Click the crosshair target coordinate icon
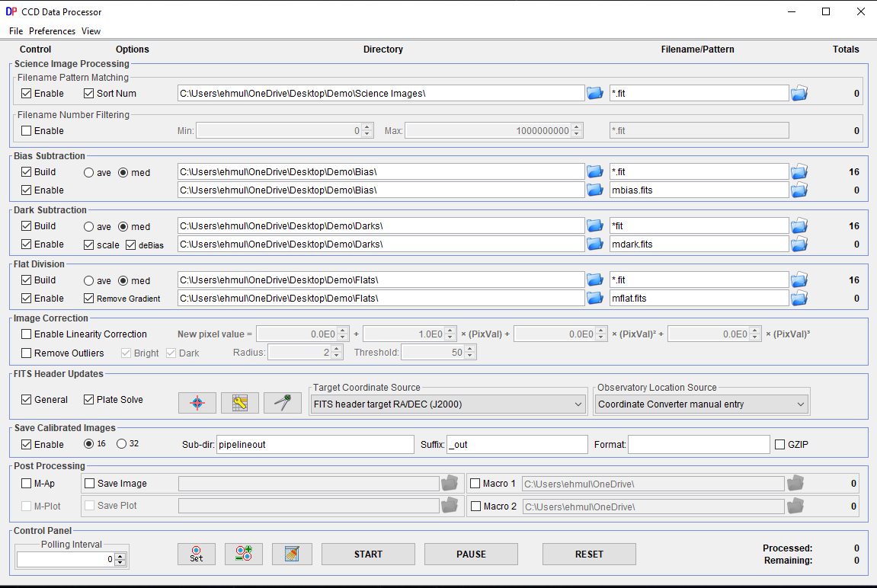This screenshot has width=877, height=588. click(x=197, y=403)
